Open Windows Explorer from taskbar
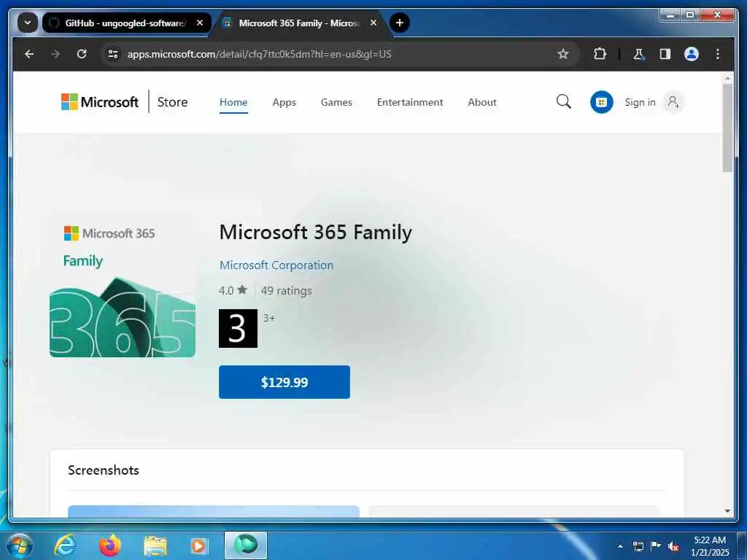The height and width of the screenshot is (560, 747). click(155, 546)
